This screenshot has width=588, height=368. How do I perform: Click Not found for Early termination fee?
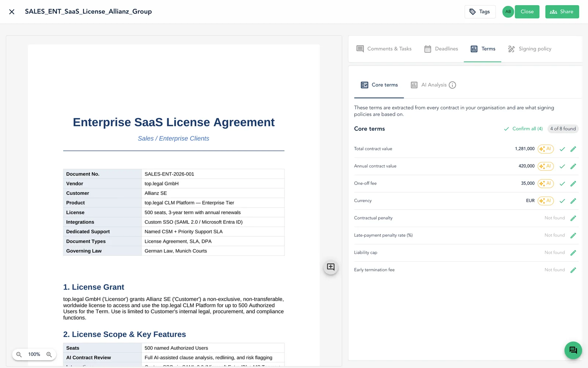click(555, 270)
